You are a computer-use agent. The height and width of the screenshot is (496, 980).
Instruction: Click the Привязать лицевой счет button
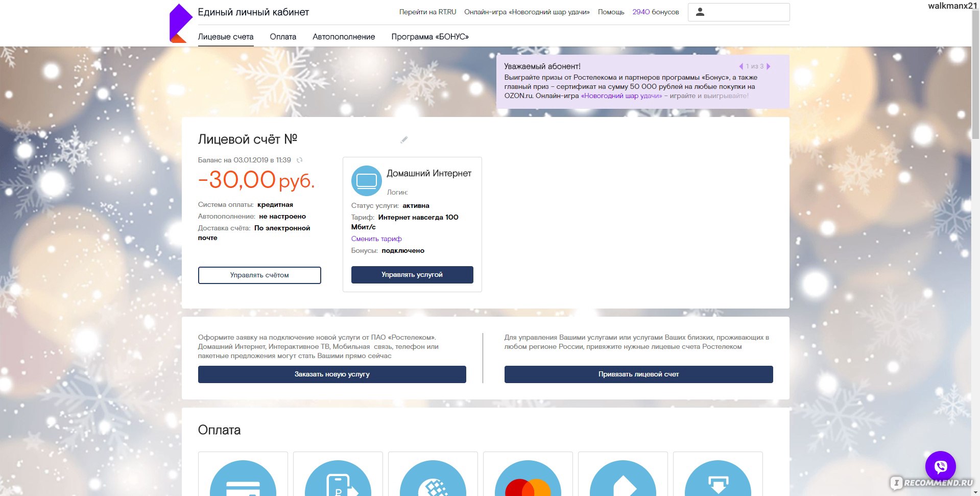pos(638,374)
